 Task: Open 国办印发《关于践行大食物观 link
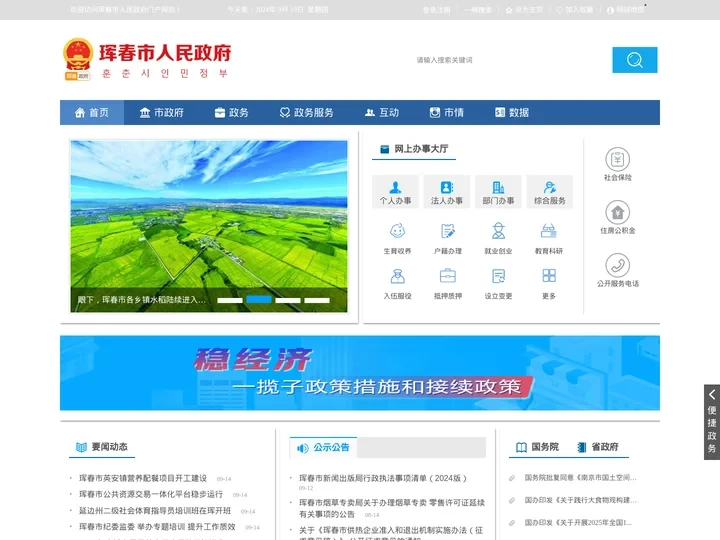pos(580,500)
